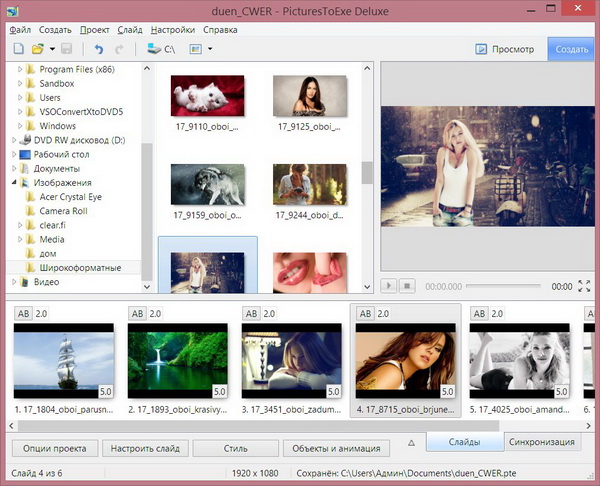Select the 17_9244_oboi image thumbnail
The width and height of the screenshot is (600, 486).
point(310,184)
